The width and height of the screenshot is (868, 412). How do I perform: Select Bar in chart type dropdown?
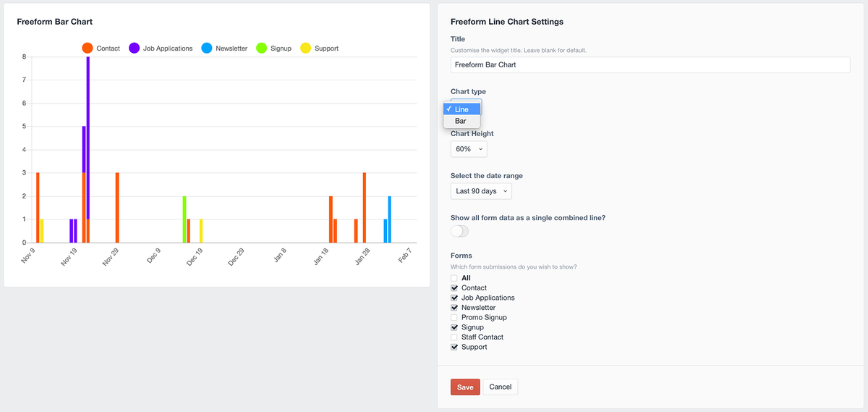point(462,121)
